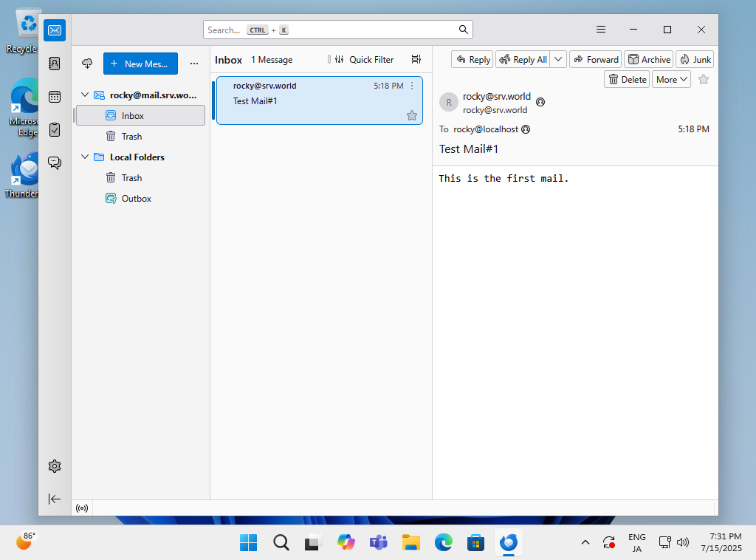This screenshot has height=560, width=756.
Task: Open Task View on the taskbar
Action: click(x=313, y=542)
